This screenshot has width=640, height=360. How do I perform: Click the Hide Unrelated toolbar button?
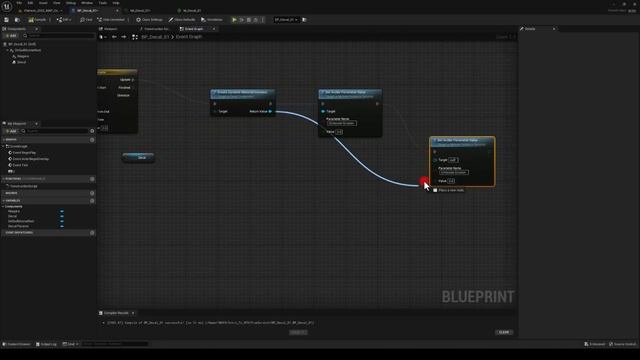pyautogui.click(x=111, y=20)
